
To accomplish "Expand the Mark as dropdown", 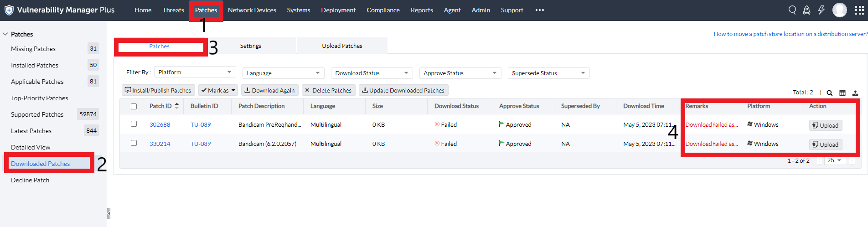I will [x=218, y=90].
